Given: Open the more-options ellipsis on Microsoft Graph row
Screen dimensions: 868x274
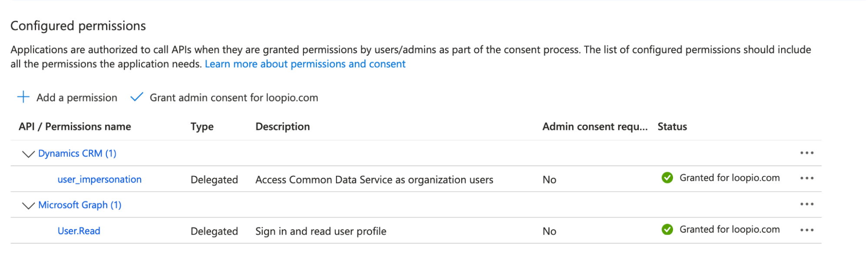Looking at the screenshot, I should point(807,204).
